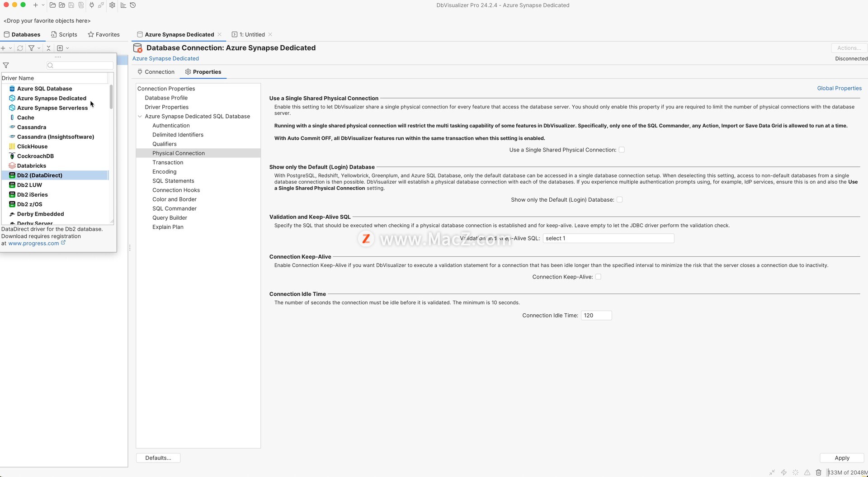Collapse Azure Synapse Dedicated SQL Database node

(x=140, y=116)
